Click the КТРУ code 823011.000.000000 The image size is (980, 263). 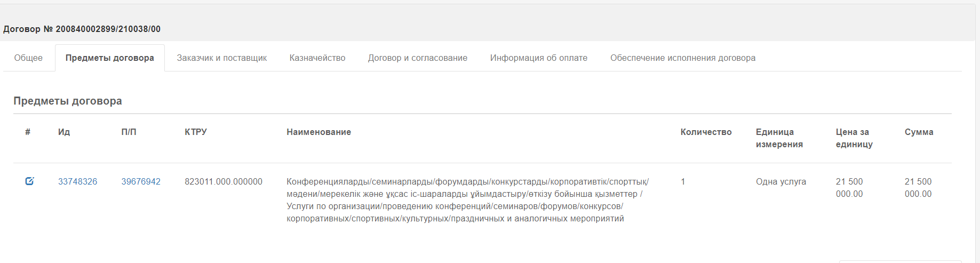point(224,181)
